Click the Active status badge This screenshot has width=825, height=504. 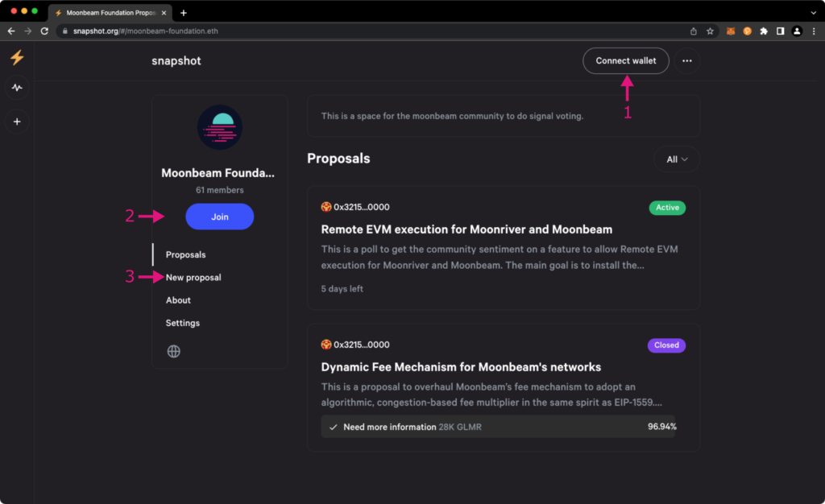pyautogui.click(x=667, y=208)
